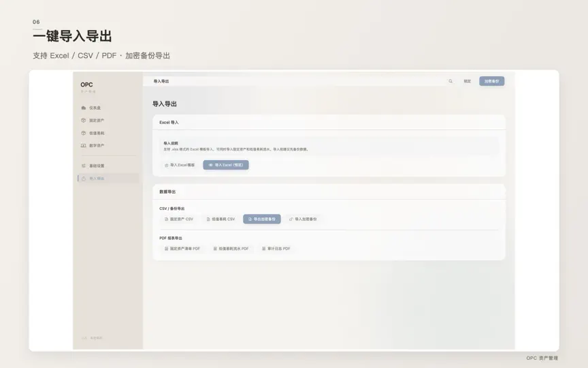
Task: Select the active 导入导出 sidebar item
Action: pos(108,179)
